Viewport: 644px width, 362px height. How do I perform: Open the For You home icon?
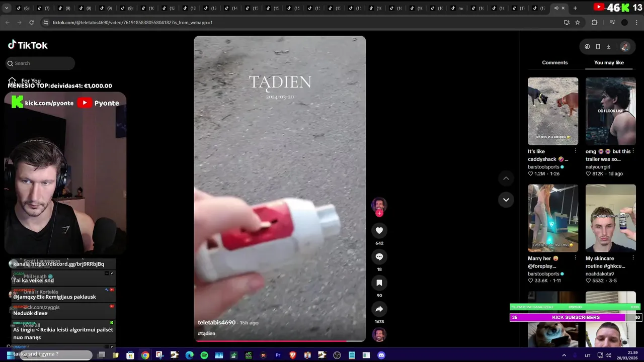click(12, 80)
